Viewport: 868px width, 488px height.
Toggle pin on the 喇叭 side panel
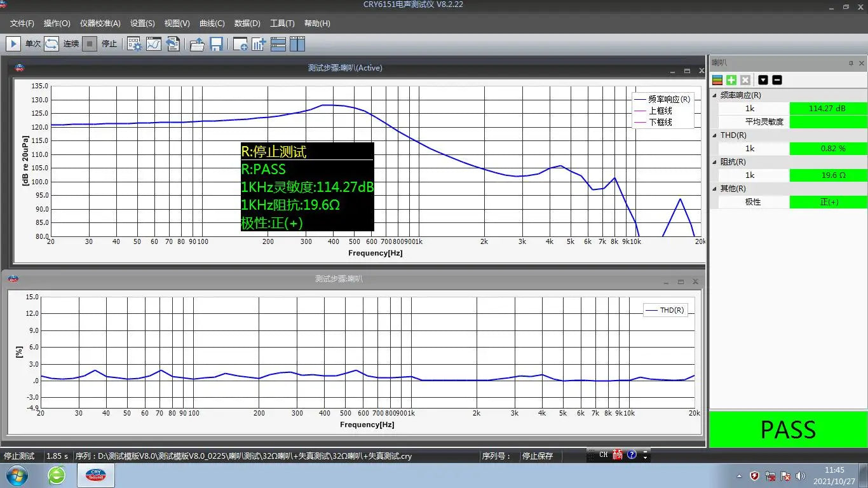pyautogui.click(x=851, y=63)
